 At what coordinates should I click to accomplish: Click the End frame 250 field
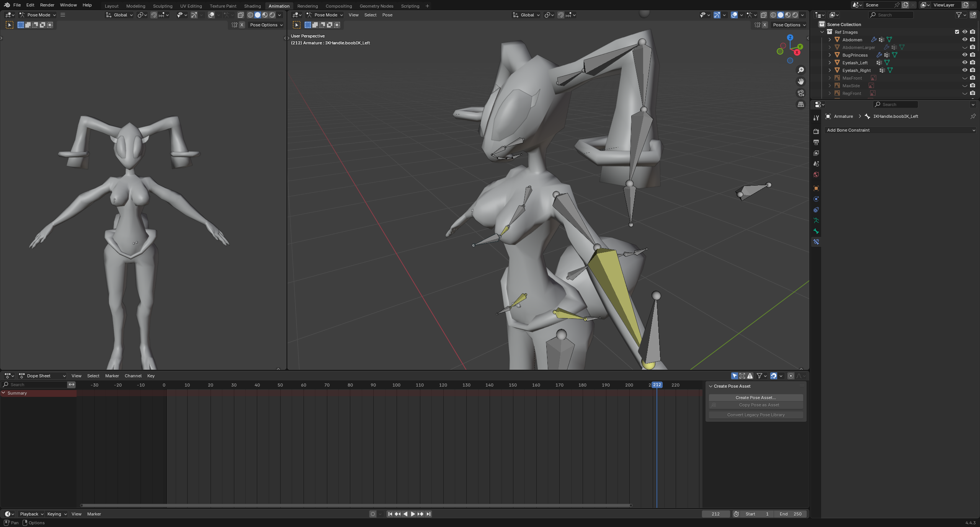[791, 514]
